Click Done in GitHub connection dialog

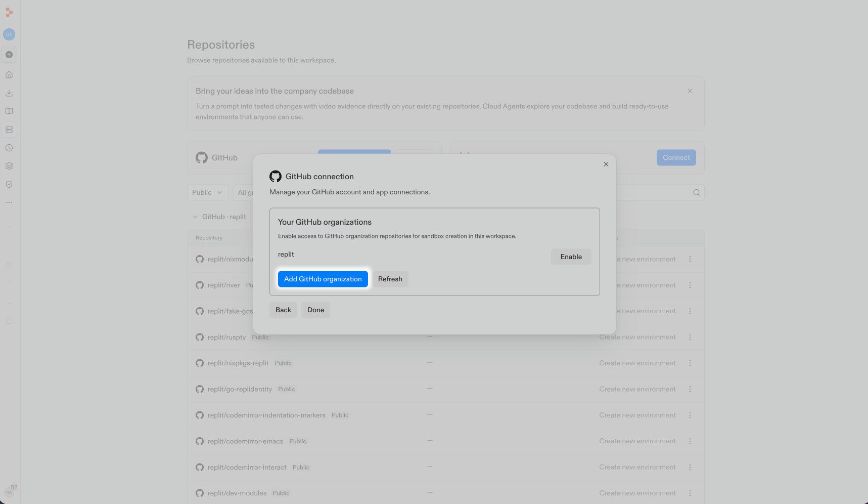315,310
